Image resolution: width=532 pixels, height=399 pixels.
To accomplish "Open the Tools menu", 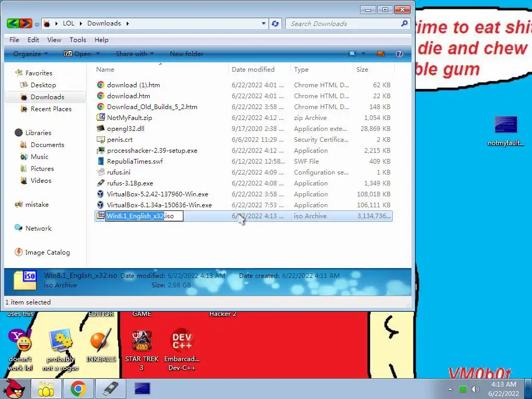I will pyautogui.click(x=78, y=39).
